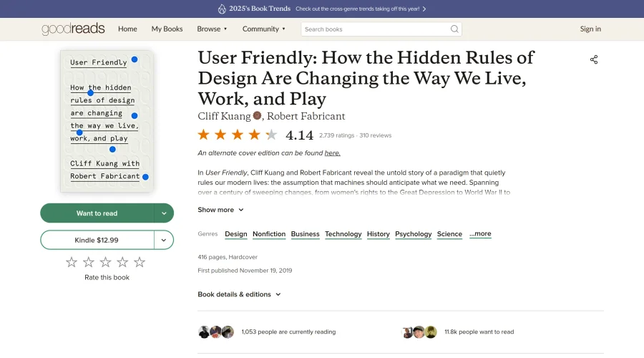Open the History genre link

pyautogui.click(x=379, y=234)
